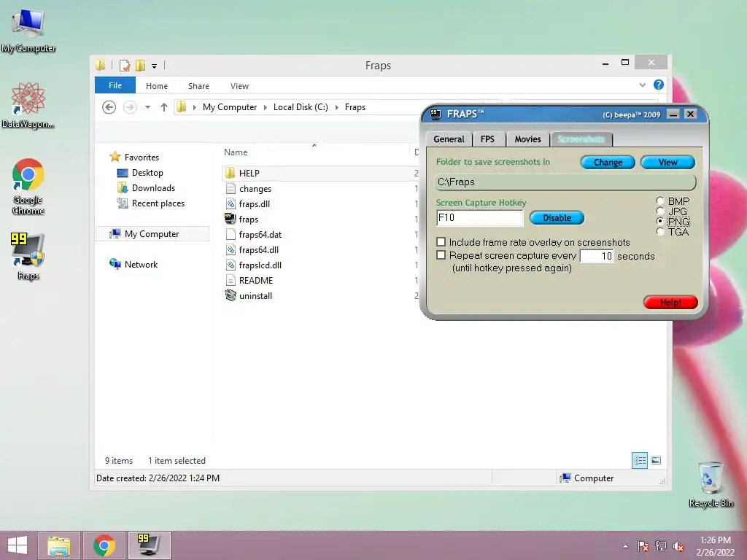
Task: Click Explorer Properties quick access icon
Action: (x=125, y=65)
